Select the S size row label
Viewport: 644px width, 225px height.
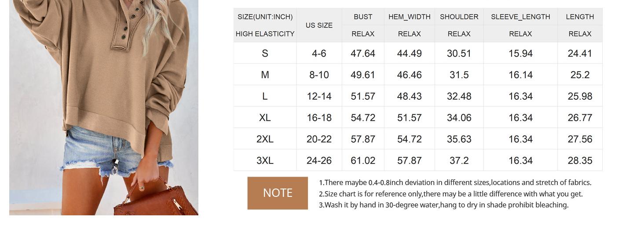pos(265,53)
